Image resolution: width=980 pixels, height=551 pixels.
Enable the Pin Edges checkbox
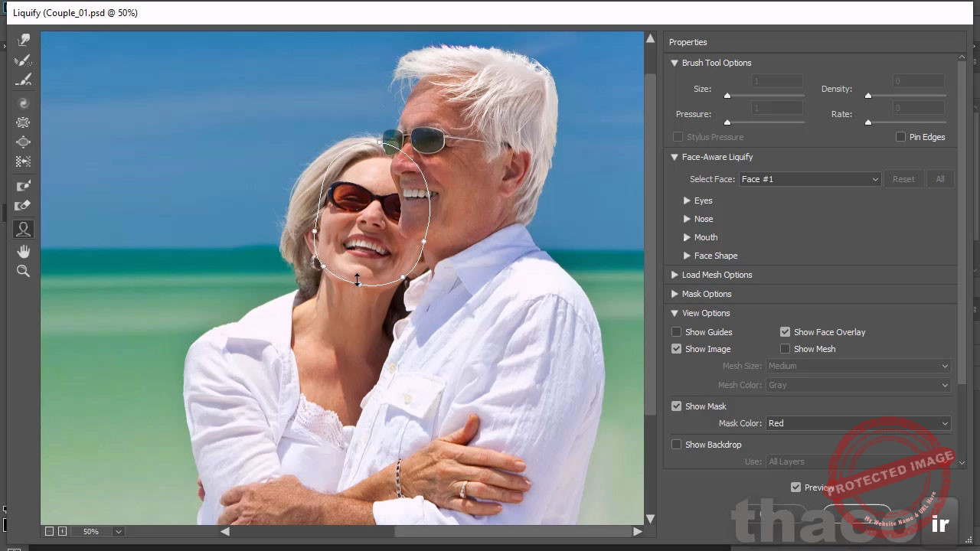coord(900,137)
